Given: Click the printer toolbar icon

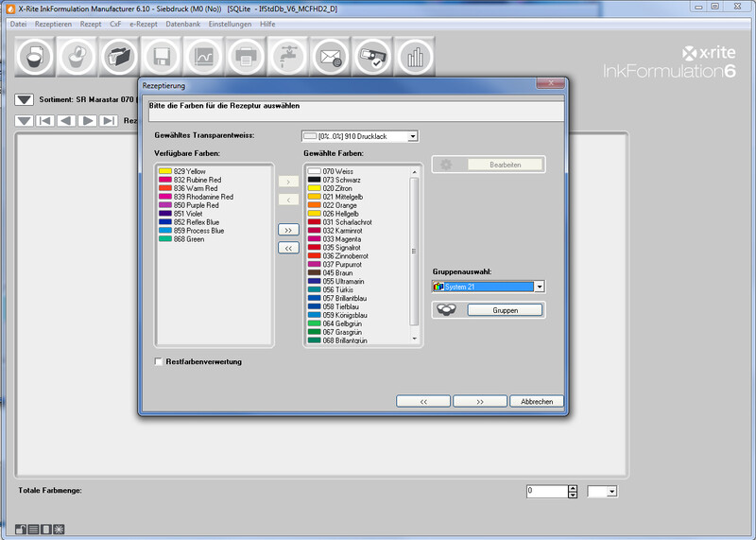Looking at the screenshot, I should 247,57.
